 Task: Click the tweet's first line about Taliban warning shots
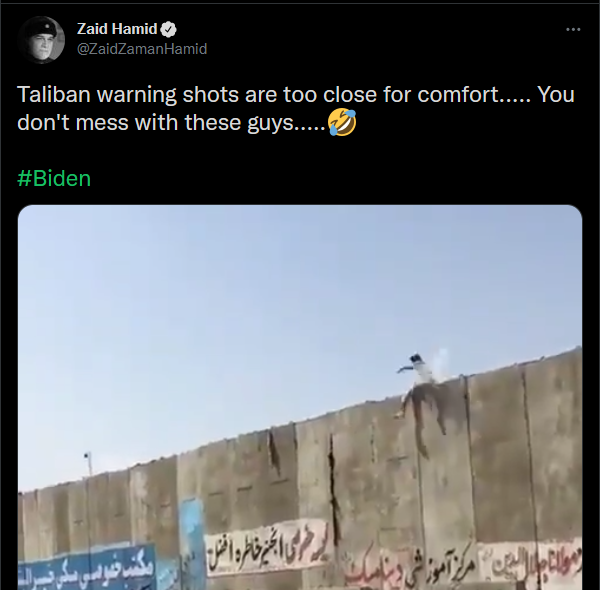[295, 94]
